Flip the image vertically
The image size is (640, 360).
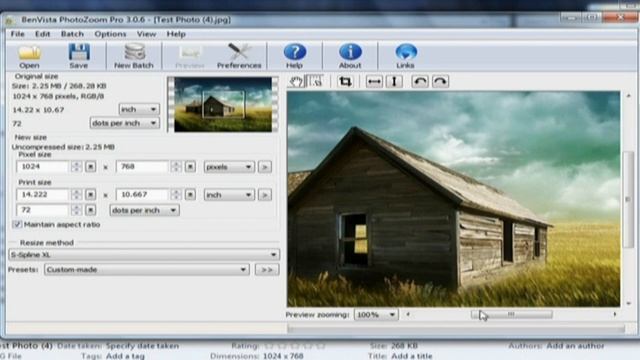(x=394, y=81)
